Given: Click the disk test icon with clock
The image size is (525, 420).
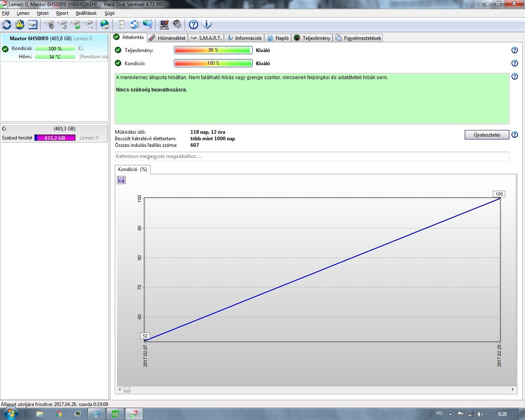Looking at the screenshot, I should pos(62,25).
